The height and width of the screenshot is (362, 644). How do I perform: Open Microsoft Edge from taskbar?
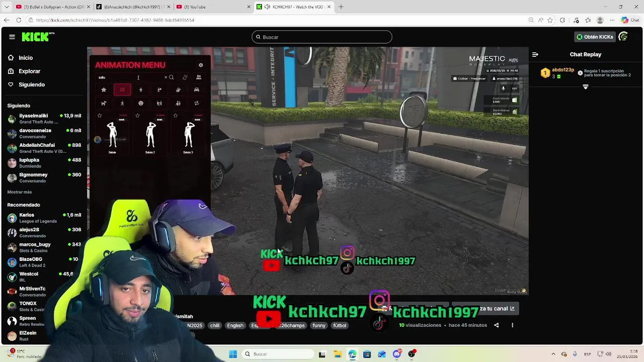352,354
